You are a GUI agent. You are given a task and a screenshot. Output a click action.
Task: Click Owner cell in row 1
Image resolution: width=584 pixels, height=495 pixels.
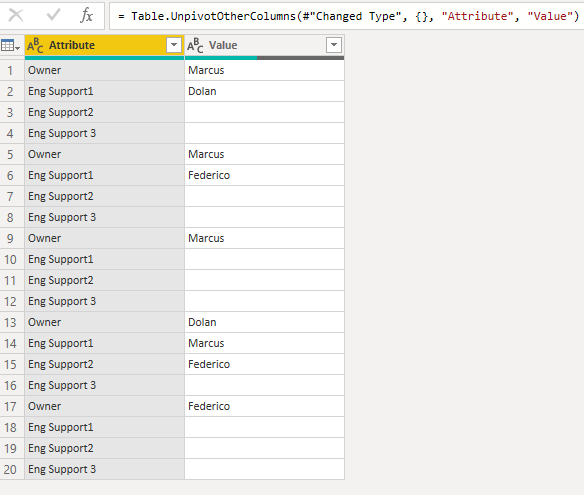(104, 70)
